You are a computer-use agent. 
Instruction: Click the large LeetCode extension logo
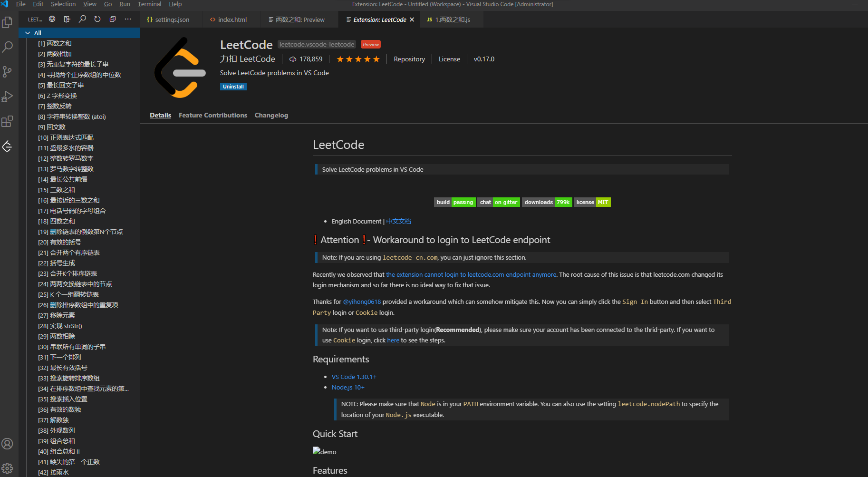pyautogui.click(x=180, y=68)
